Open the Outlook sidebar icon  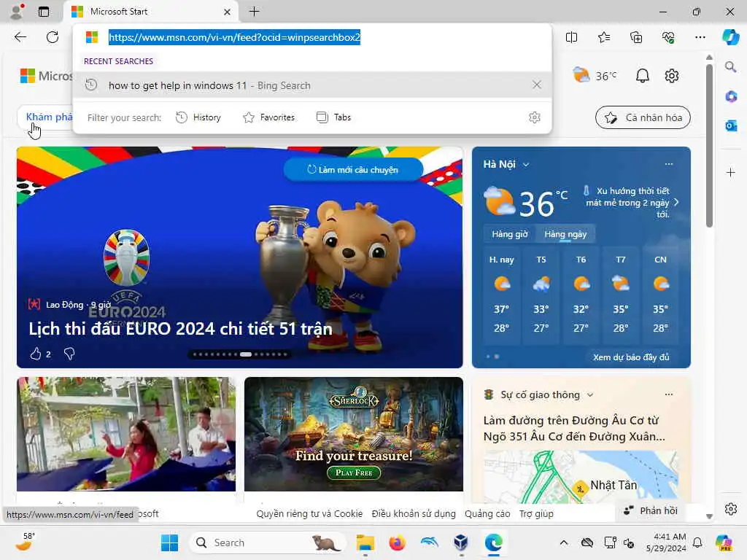tap(730, 125)
